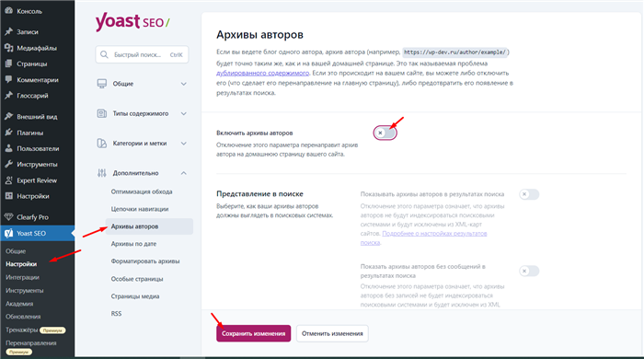644x359 pixels.
Task: Click the Clearfy Pro diamond icon
Action: 8,217
